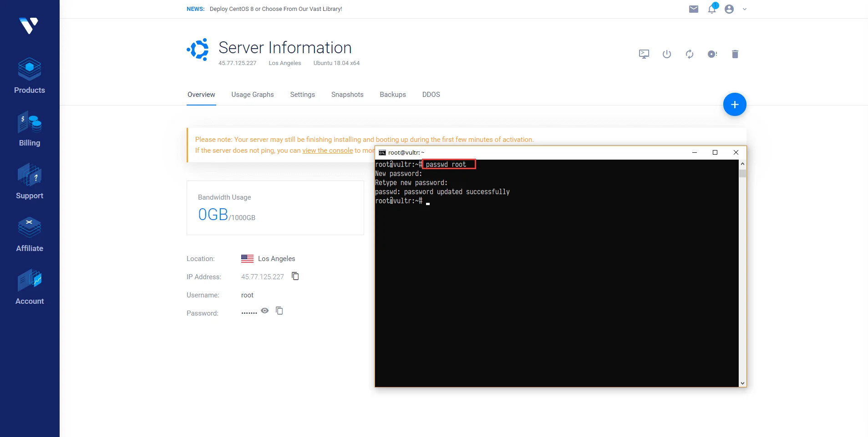Open the Affiliate section
This screenshot has height=437, width=868.
click(30, 234)
